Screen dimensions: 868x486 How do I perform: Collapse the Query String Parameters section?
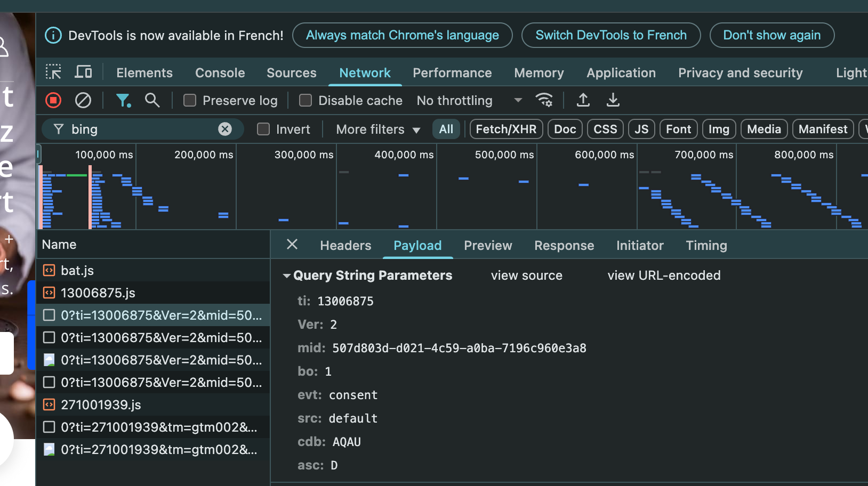[x=287, y=276]
